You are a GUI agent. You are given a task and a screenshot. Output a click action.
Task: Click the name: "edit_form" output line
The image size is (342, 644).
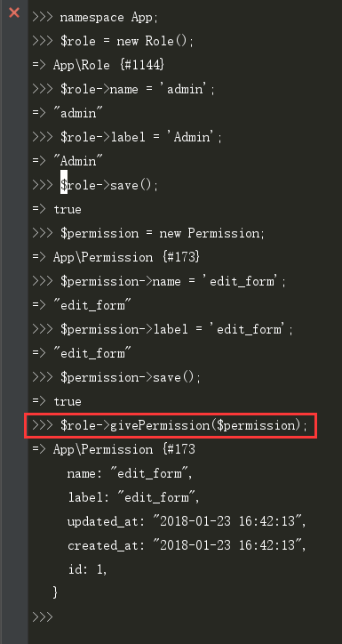click(x=130, y=473)
